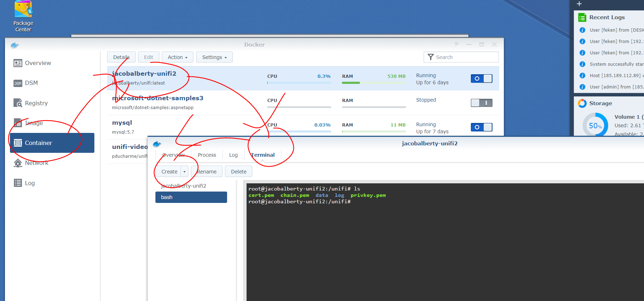
Task: Click the Storage widget icon
Action: tap(582, 103)
